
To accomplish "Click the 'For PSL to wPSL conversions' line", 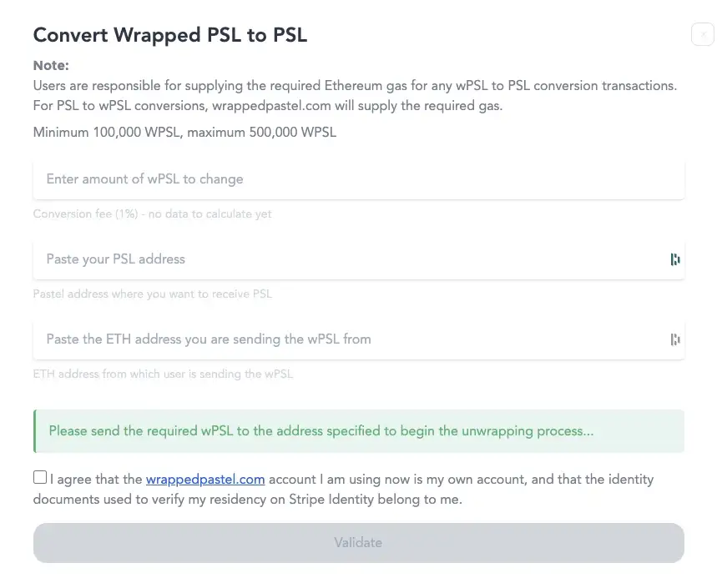I will [268, 106].
